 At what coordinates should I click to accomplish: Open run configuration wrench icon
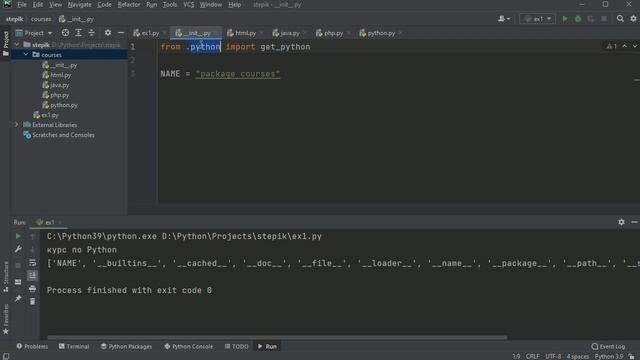pos(18,249)
